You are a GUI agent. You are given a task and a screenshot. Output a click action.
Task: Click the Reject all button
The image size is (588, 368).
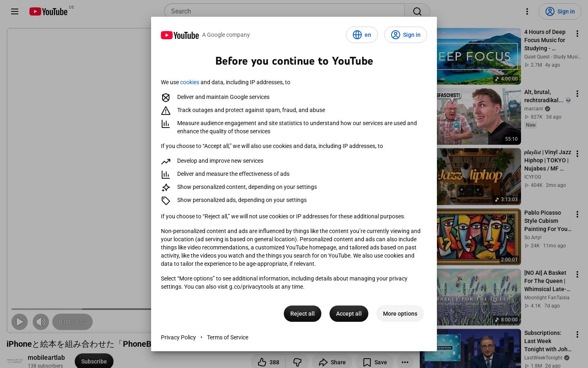coord(303,314)
